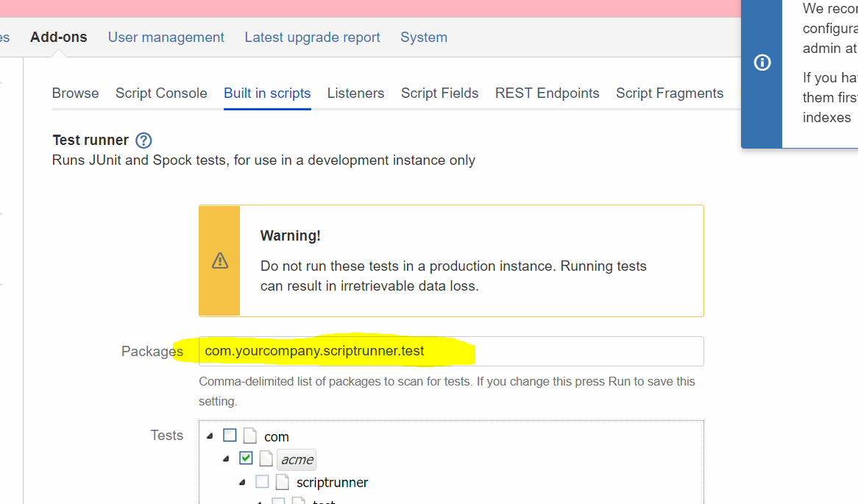This screenshot has height=504, width=858.
Task: Switch to the Listeners tab
Action: point(355,93)
